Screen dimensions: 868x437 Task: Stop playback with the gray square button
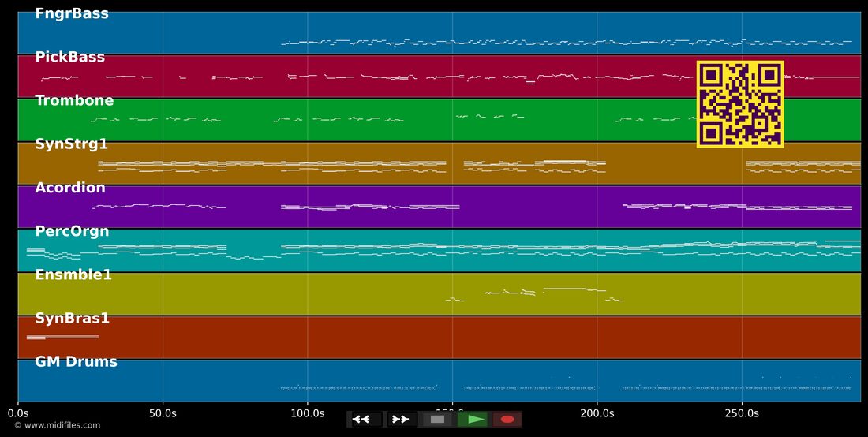[x=437, y=420]
